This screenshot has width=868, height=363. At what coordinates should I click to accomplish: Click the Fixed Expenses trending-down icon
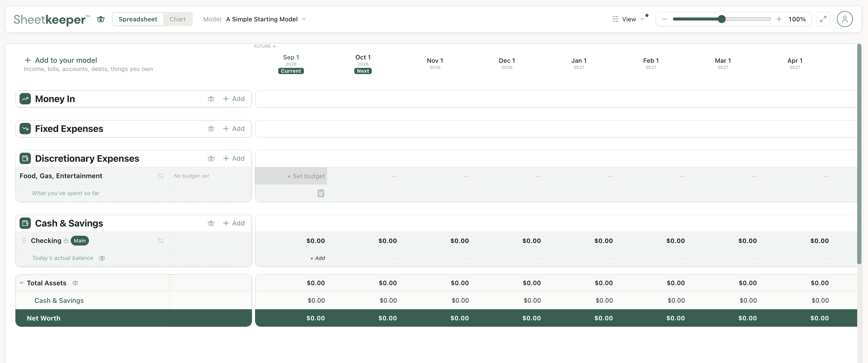pyautogui.click(x=25, y=129)
